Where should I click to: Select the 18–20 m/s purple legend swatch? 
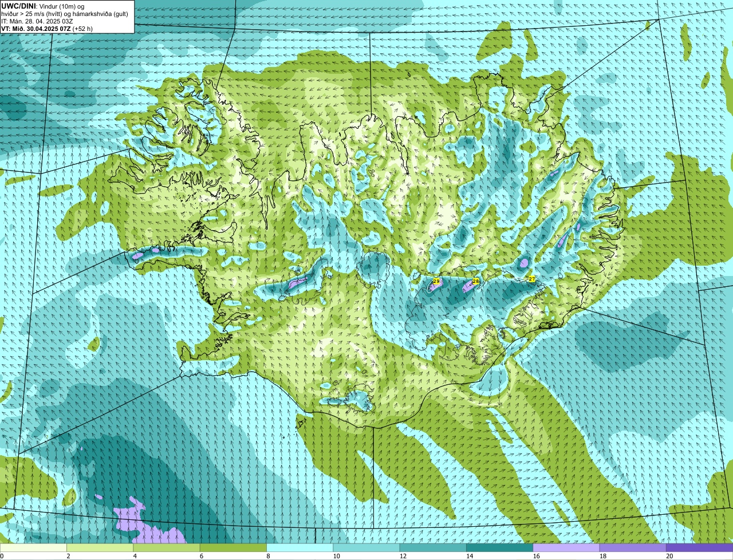(633, 547)
